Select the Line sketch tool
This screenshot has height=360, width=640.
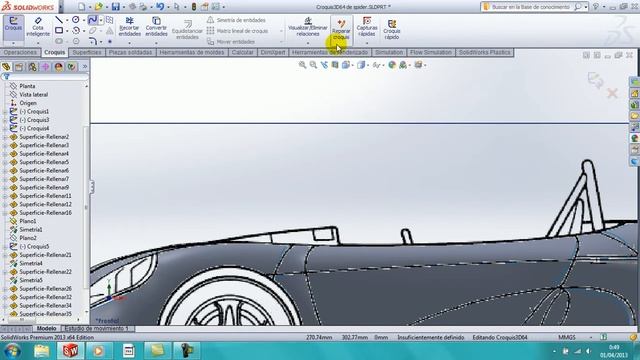[59, 20]
